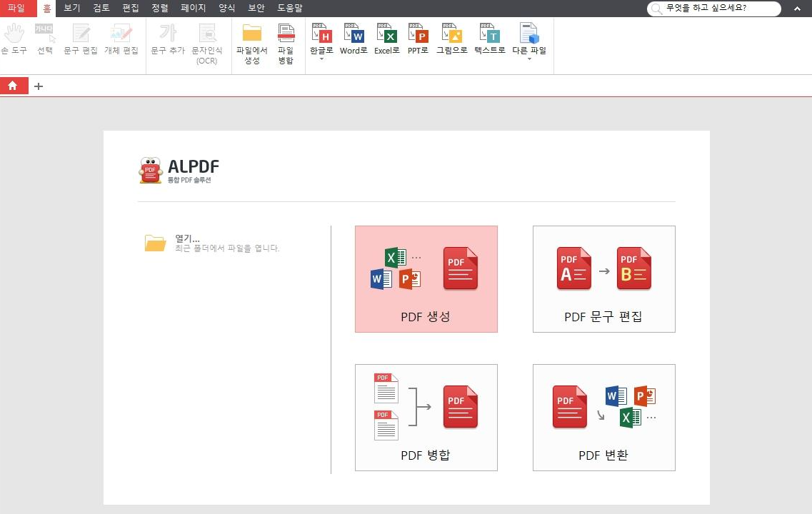Image resolution: width=812 pixels, height=514 pixels.
Task: Expand the 한글로 dropdown arrow
Action: (x=321, y=59)
